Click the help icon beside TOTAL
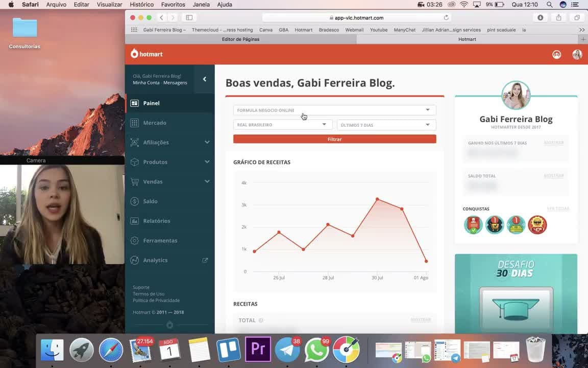 tap(261, 320)
